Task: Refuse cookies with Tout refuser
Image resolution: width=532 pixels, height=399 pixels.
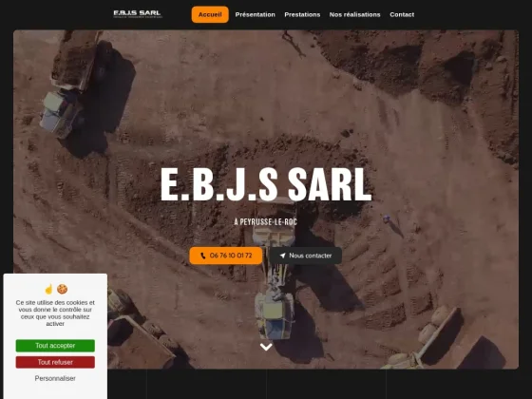Action: tap(55, 362)
